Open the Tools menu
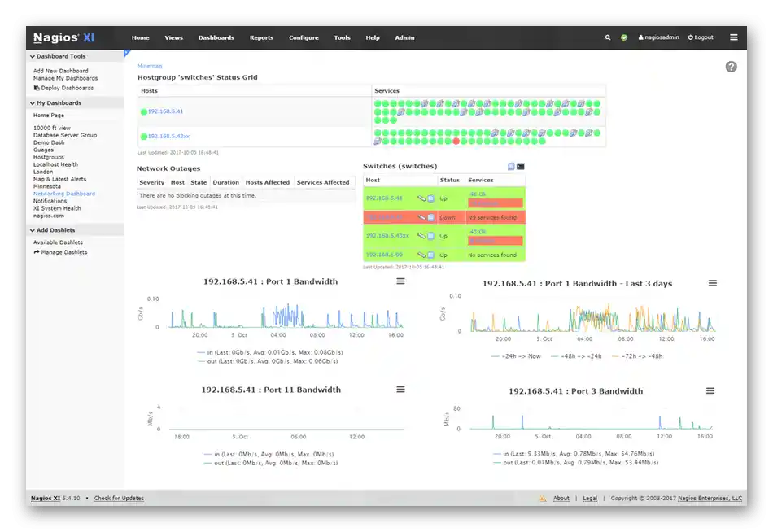 342,37
